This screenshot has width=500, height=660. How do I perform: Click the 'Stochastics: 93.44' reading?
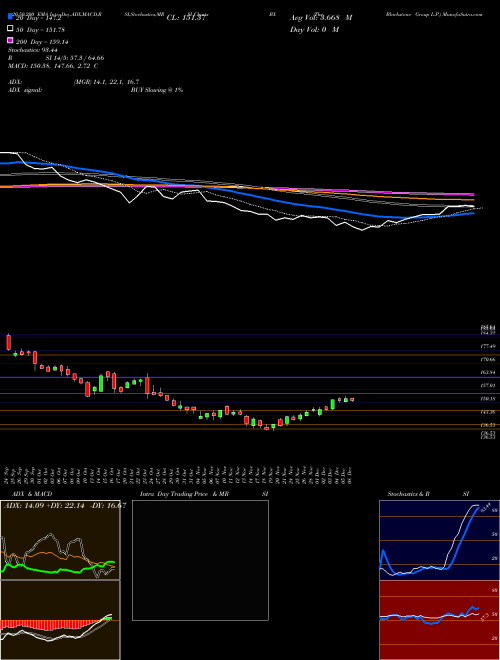pyautogui.click(x=32, y=50)
